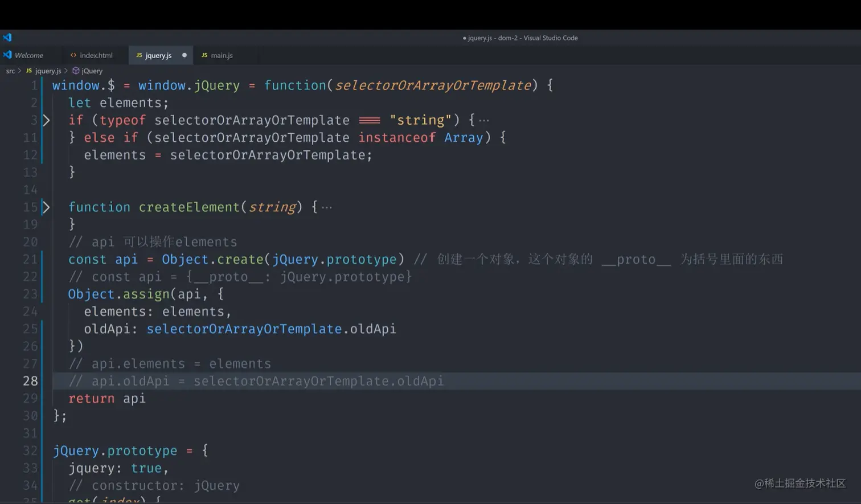Click "window.$" on line 1
Screen dimensions: 861x504
click(84, 85)
